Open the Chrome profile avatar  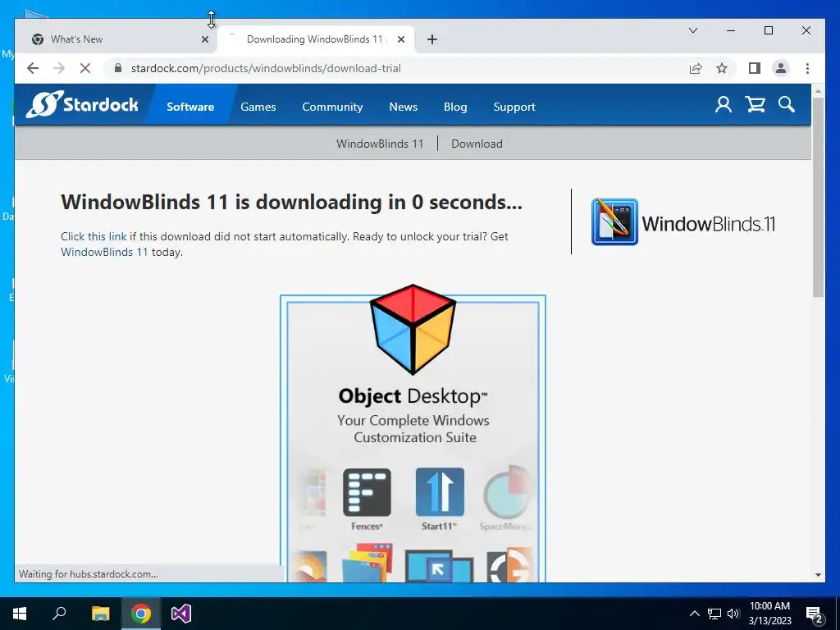781,69
